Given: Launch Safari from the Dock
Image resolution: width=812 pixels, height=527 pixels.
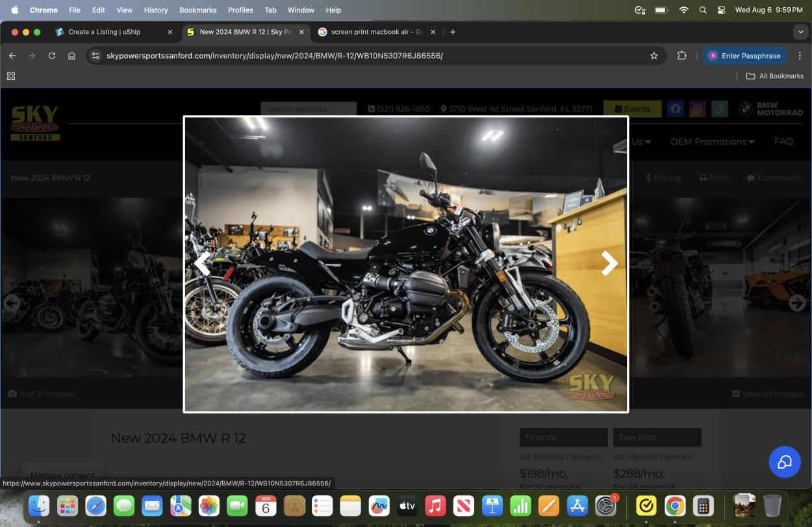Looking at the screenshot, I should point(95,506).
